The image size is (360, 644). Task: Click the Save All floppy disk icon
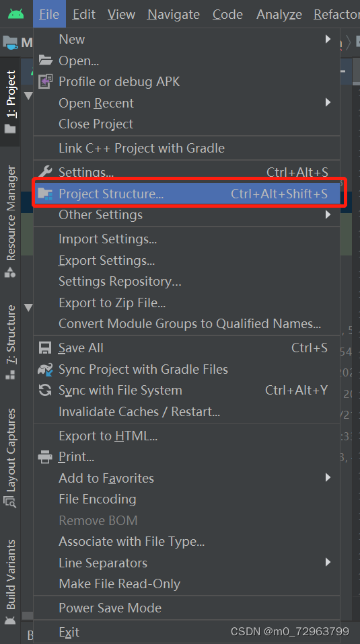pyautogui.click(x=45, y=348)
